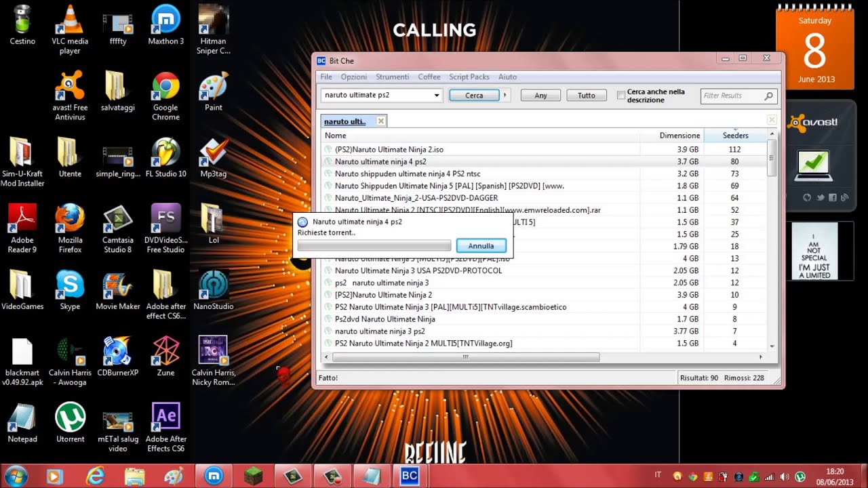Image resolution: width=868 pixels, height=488 pixels.
Task: Select Naruto Ultimate Ninja 3 USA PS2DVD-PROTOCOL
Action: click(x=545, y=270)
